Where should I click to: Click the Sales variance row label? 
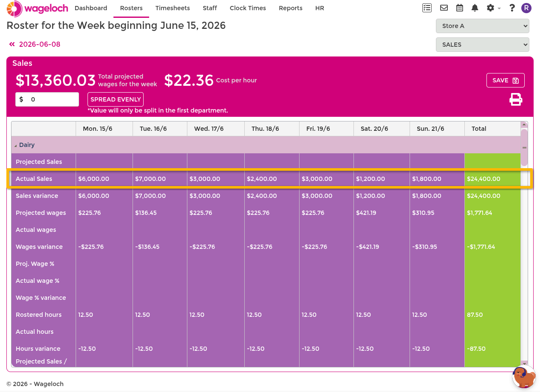pos(37,196)
